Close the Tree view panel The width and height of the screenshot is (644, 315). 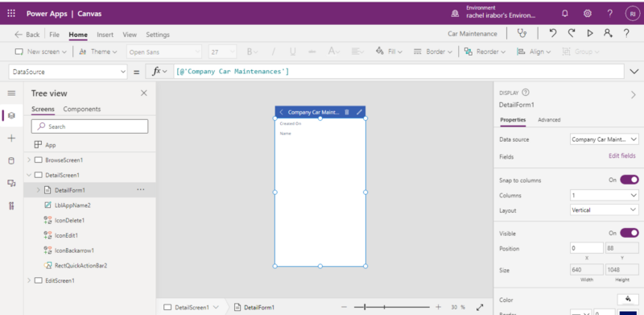pos(144,93)
